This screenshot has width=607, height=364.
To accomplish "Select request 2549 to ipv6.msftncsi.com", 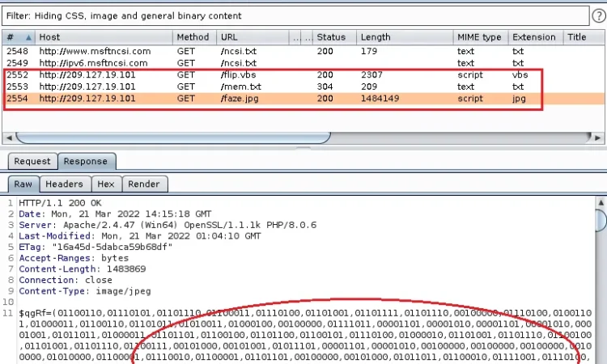I will [303, 63].
